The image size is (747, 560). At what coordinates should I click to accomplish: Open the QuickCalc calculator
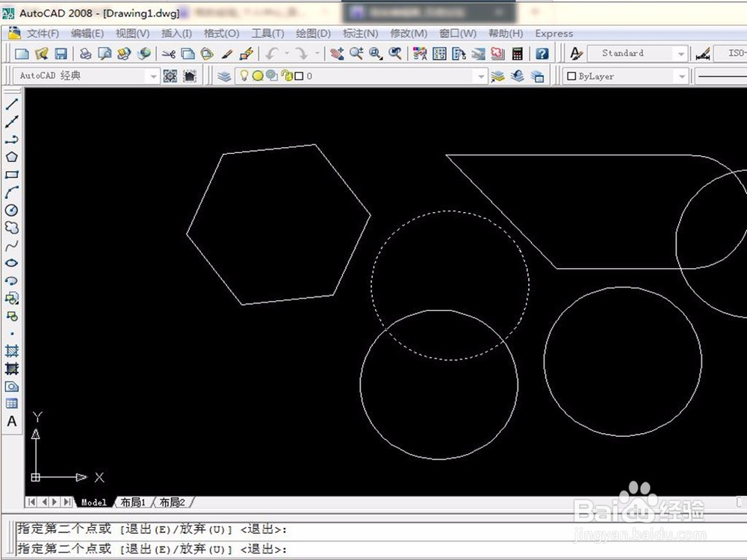pyautogui.click(x=518, y=53)
